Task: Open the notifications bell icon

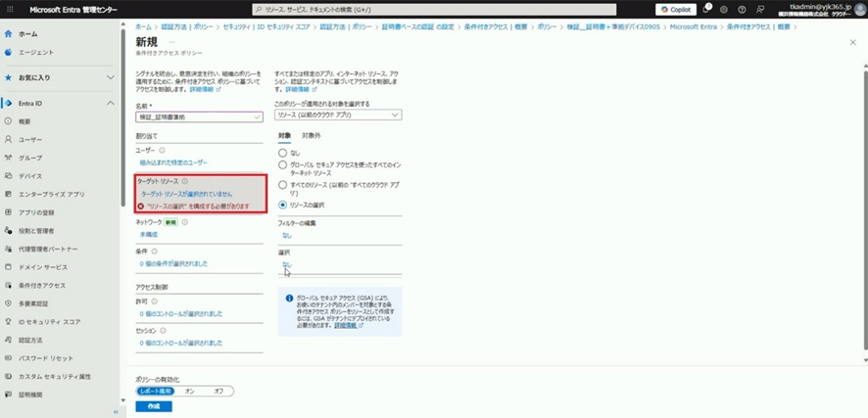Action: [x=705, y=9]
